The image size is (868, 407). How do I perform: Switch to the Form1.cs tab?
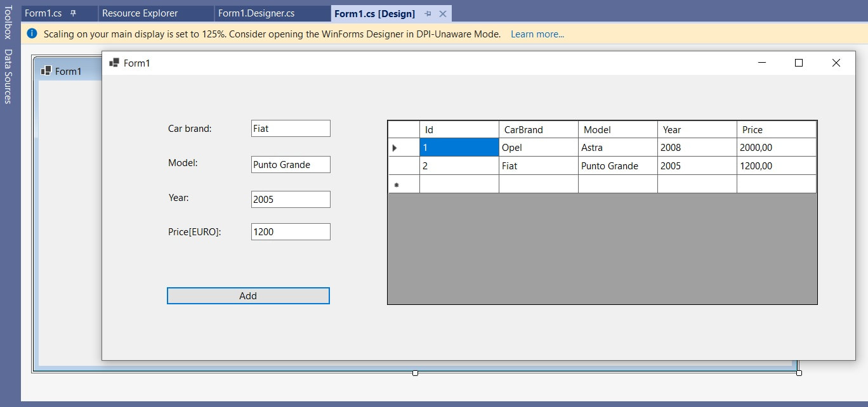point(43,13)
